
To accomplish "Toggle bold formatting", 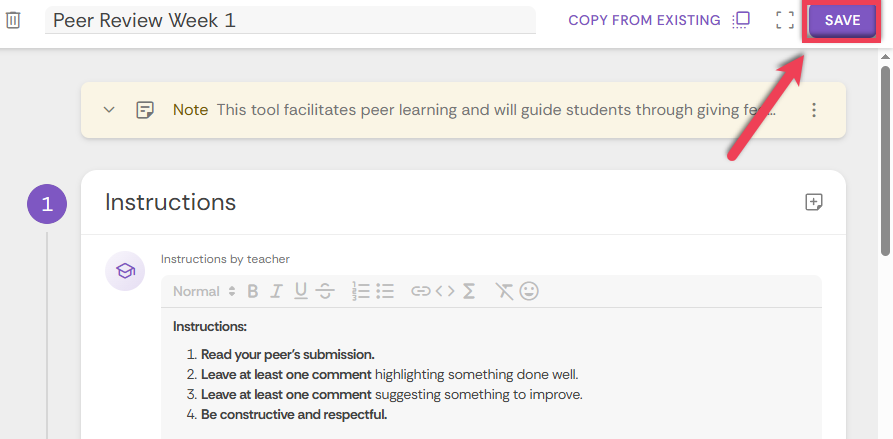I will 253,292.
